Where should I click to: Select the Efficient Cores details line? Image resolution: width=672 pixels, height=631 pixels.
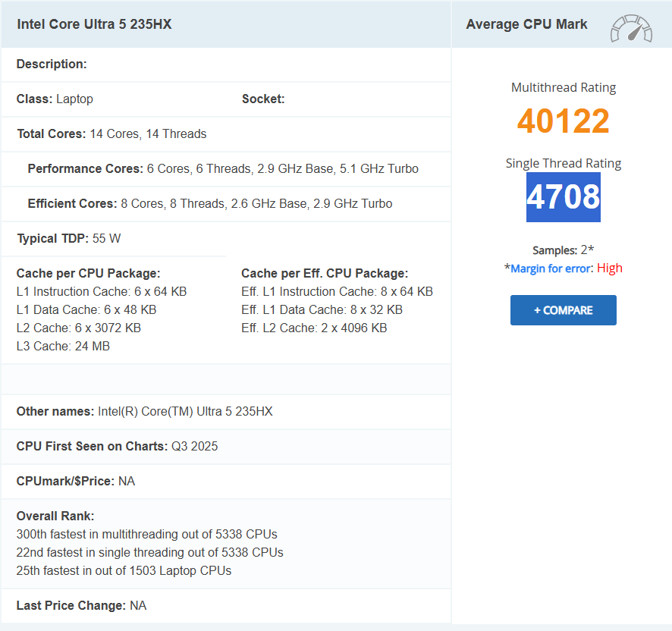[x=210, y=204]
